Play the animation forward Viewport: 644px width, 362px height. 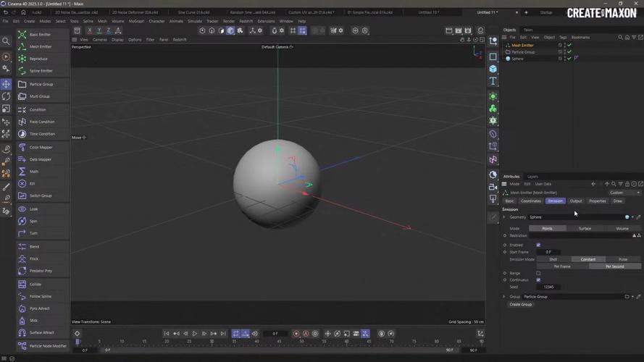click(x=195, y=334)
